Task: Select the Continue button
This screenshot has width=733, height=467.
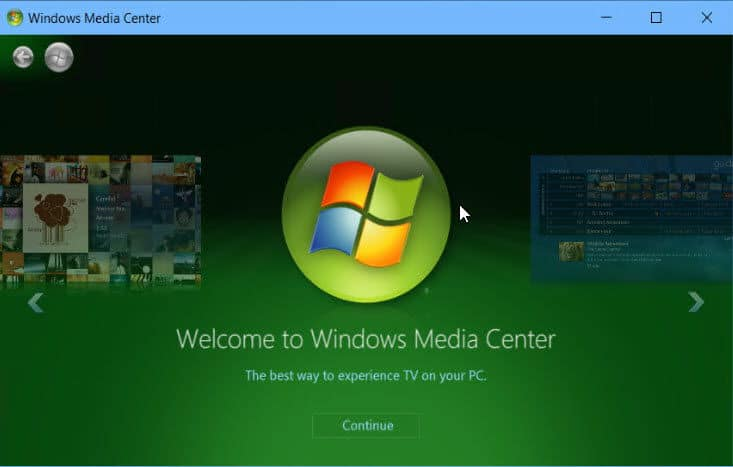Action: [366, 426]
